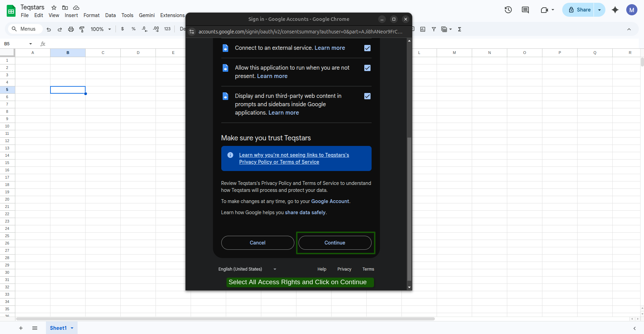Open the Insert menu
This screenshot has width=644, height=334.
click(x=71, y=15)
